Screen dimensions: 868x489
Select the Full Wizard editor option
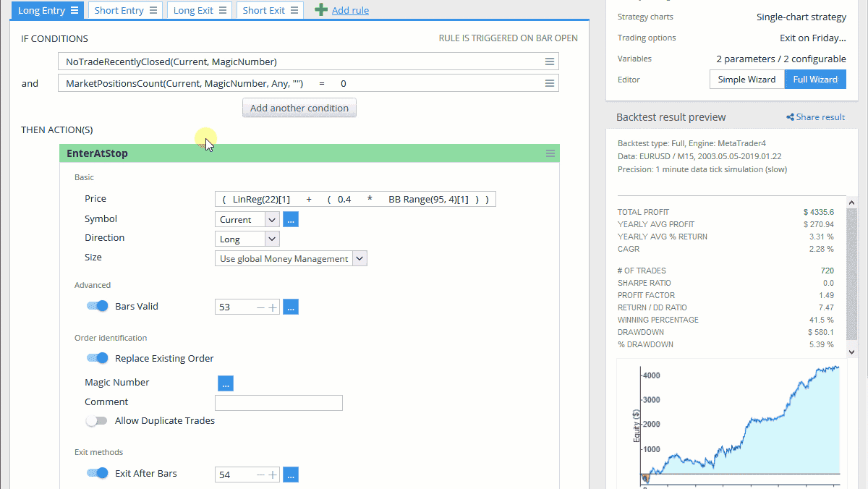tap(815, 80)
